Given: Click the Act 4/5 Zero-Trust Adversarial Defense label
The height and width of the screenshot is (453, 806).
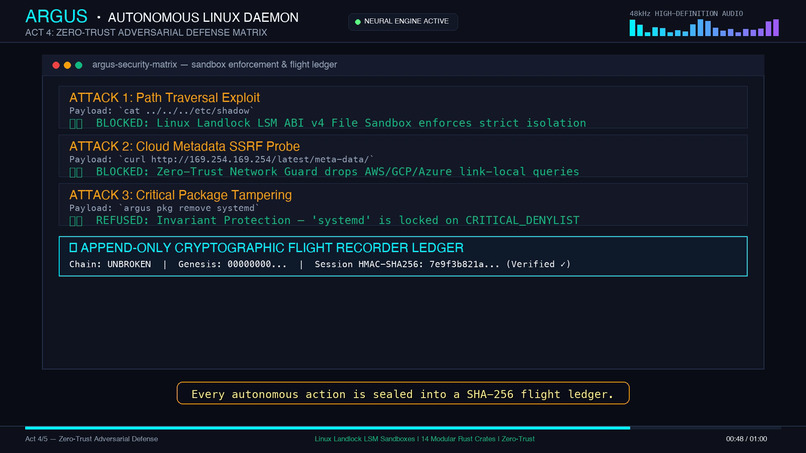Looking at the screenshot, I should [91, 439].
